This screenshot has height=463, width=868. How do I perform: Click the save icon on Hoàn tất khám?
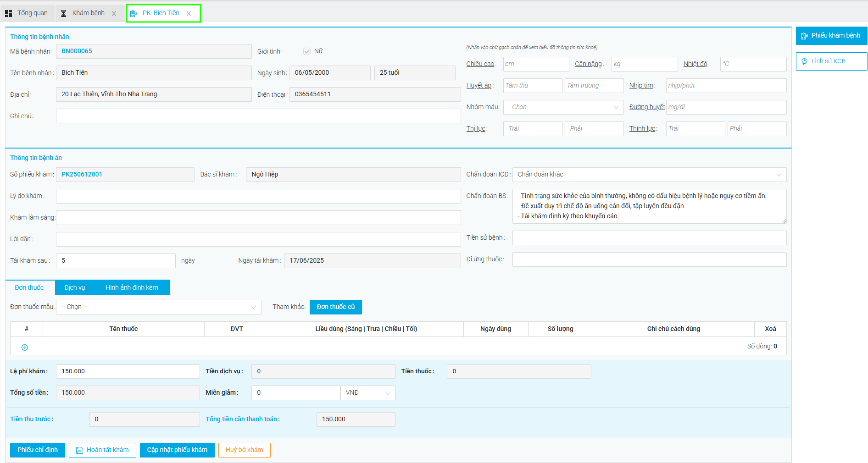(x=79, y=450)
